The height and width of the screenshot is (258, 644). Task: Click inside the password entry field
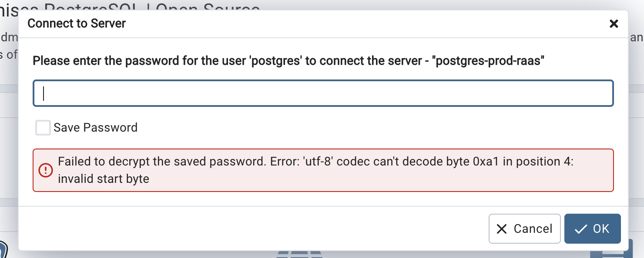[323, 93]
